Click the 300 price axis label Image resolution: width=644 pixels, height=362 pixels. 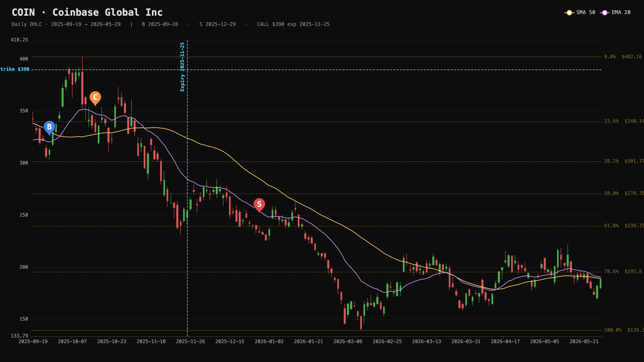click(24, 163)
